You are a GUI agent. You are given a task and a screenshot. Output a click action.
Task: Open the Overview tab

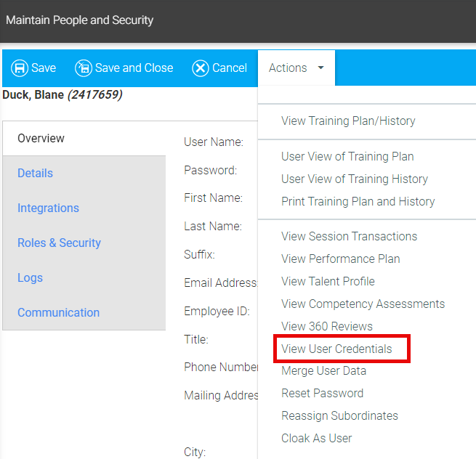(41, 138)
